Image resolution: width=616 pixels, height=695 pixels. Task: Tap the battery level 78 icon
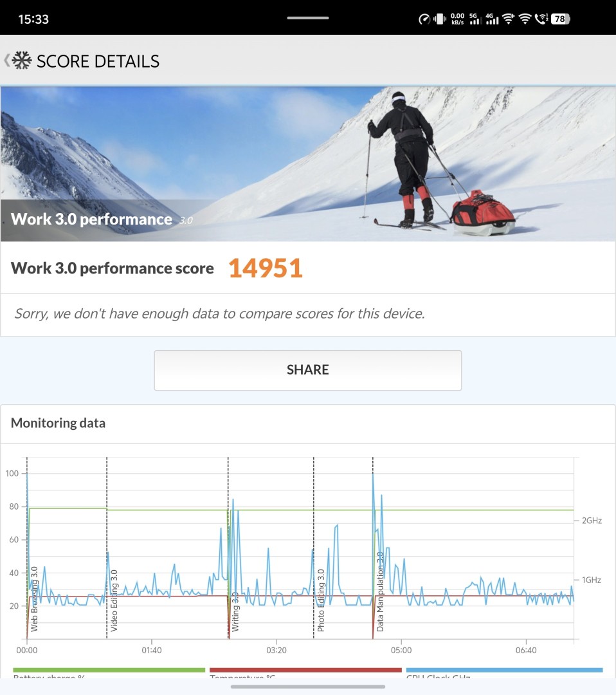click(559, 19)
